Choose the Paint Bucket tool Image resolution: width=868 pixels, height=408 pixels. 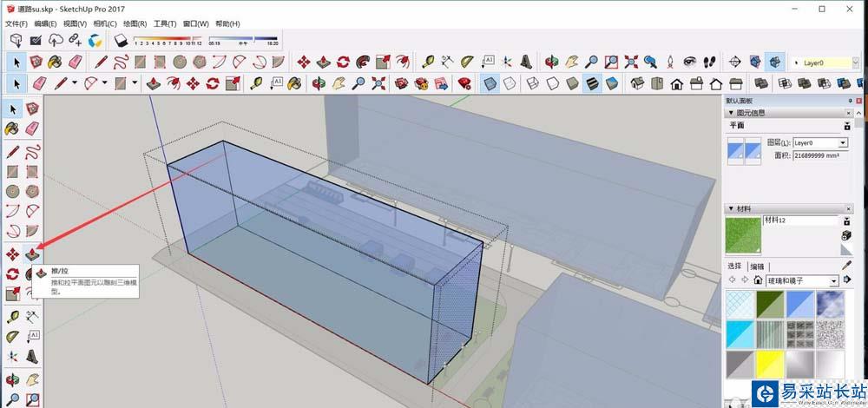[x=55, y=62]
